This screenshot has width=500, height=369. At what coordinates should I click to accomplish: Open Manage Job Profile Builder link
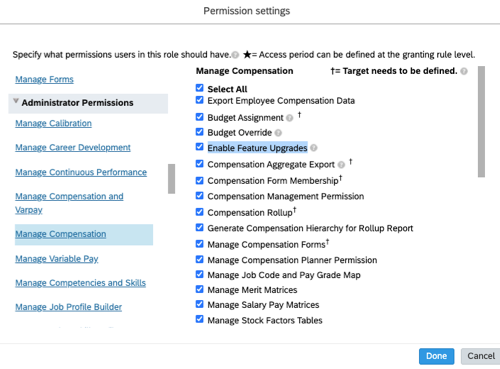pyautogui.click(x=68, y=307)
